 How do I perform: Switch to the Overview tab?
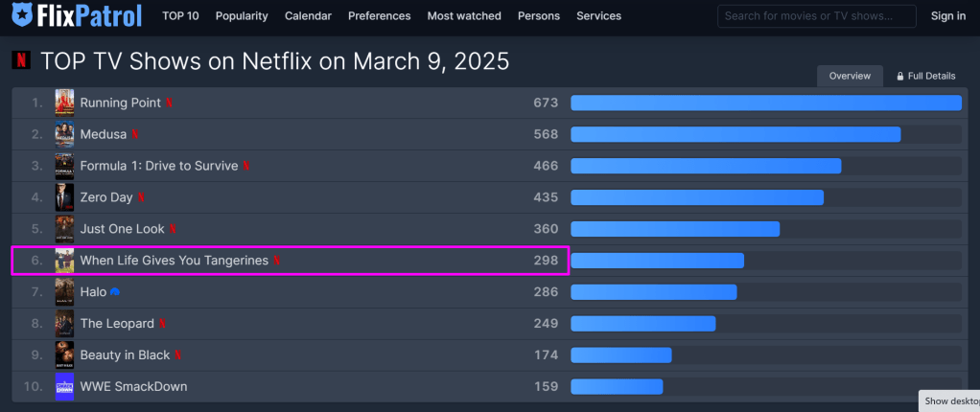pyautogui.click(x=850, y=77)
